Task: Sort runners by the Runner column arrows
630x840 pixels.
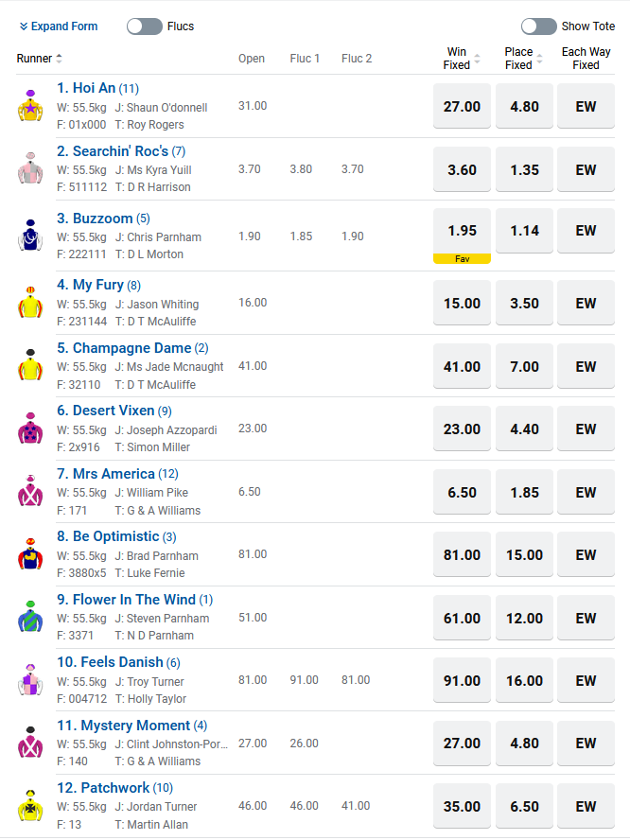Action: pos(59,59)
